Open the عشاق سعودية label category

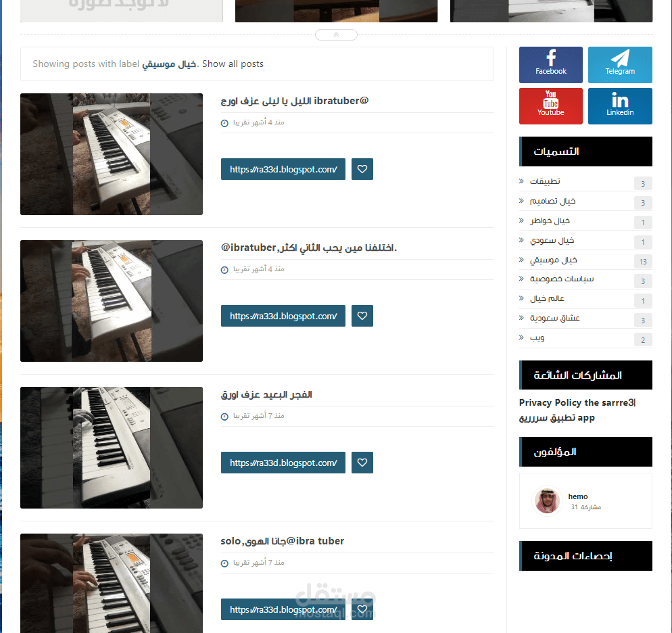point(554,318)
